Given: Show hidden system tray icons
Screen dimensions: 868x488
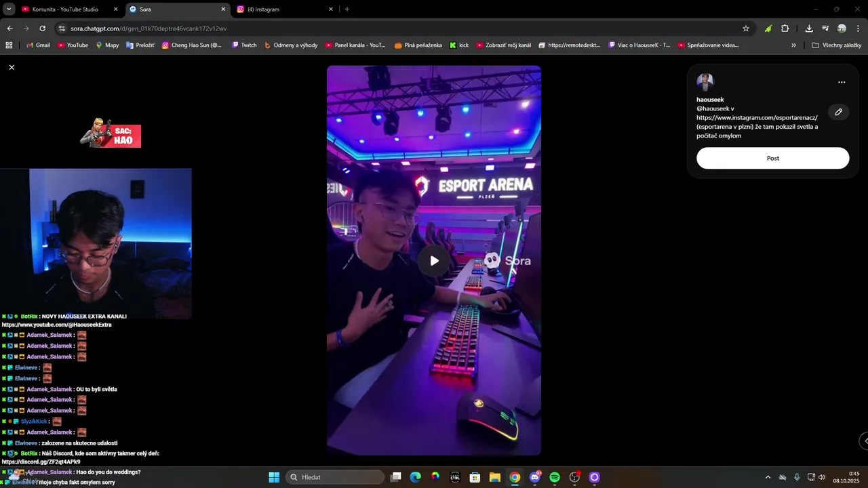Looking at the screenshot, I should 768,477.
